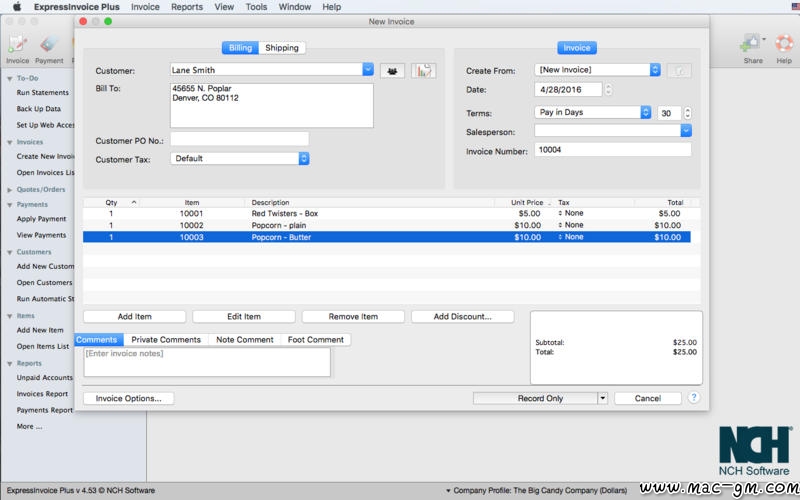The height and width of the screenshot is (500, 800).
Task: Open the Help lifebuoy toolbar icon
Action: pos(784,49)
